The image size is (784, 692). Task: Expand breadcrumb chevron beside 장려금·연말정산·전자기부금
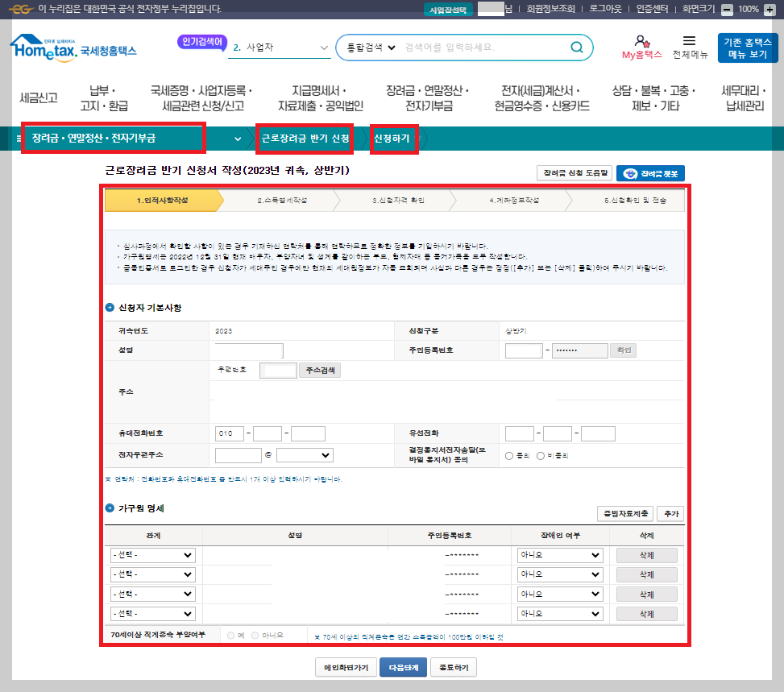238,139
